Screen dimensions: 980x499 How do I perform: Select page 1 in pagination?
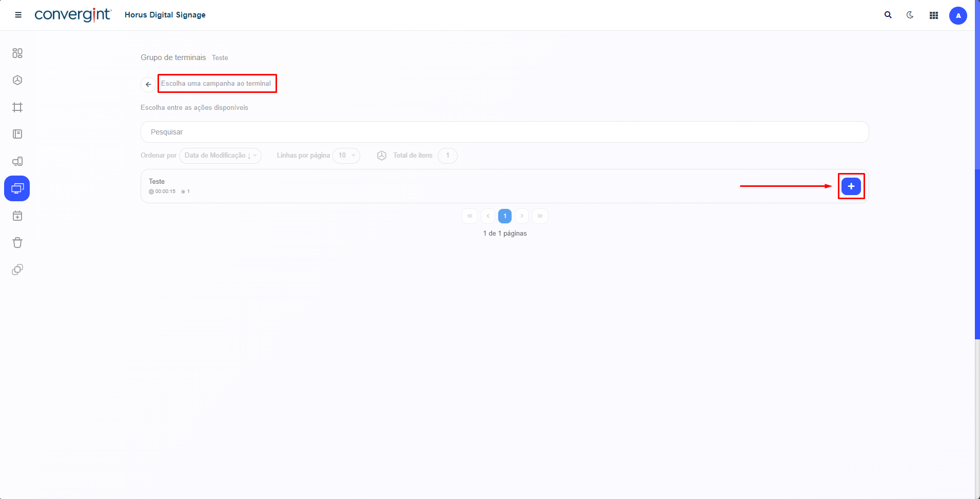point(505,216)
